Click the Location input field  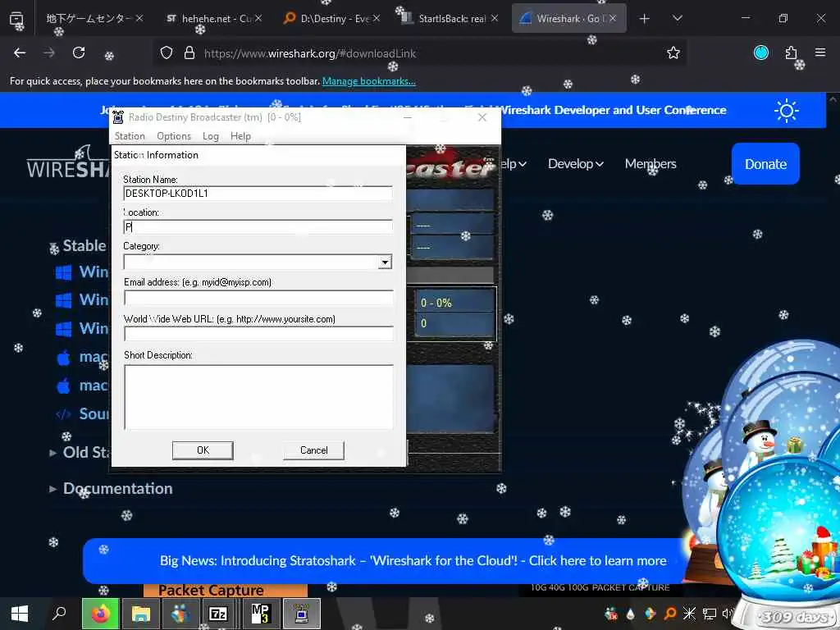(258, 226)
